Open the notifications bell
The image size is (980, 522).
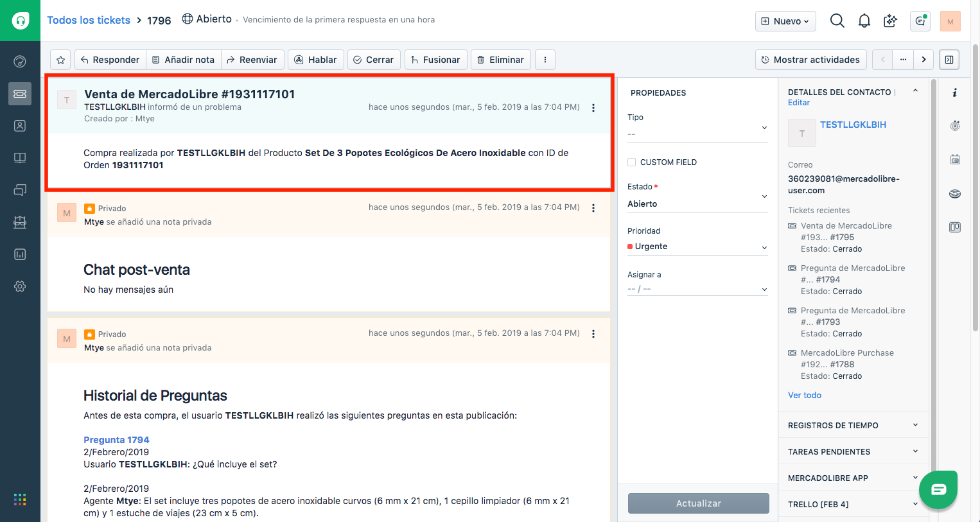[864, 21]
